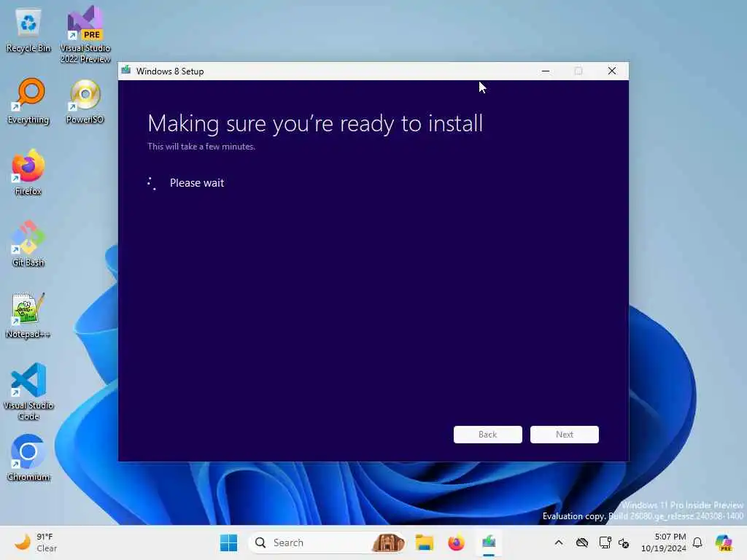Screen dimensions: 747x560
Task: Select the Notepad++ desktop shortcut
Action: click(x=28, y=315)
